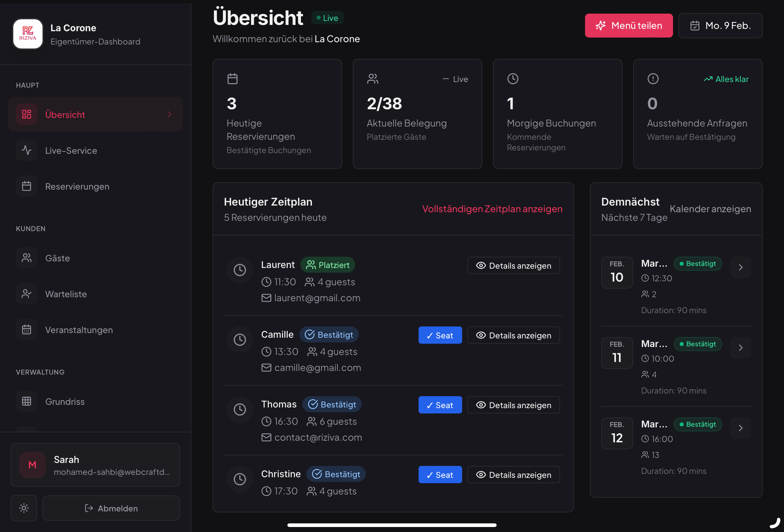Click Christine's Bestätigt badge
This screenshot has height=532, width=784.
click(336, 474)
